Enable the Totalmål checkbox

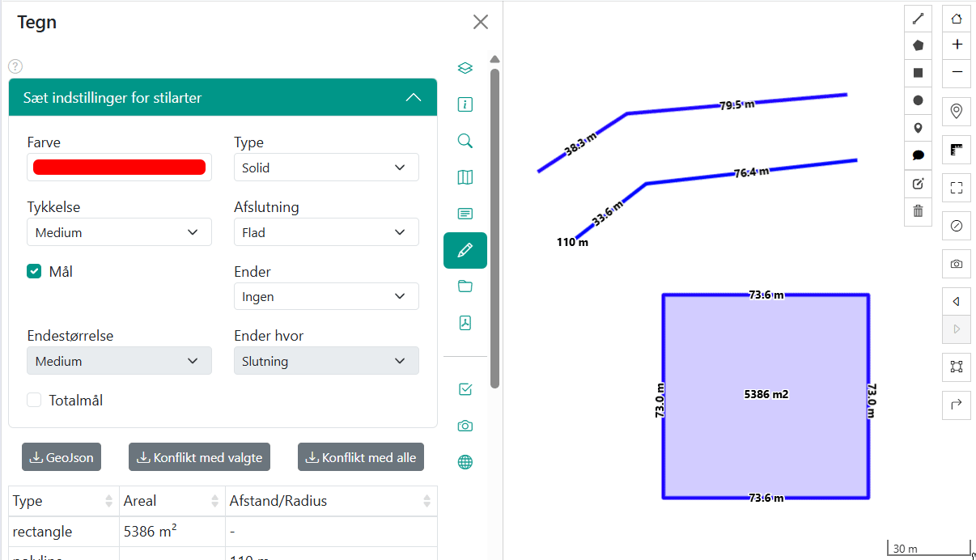34,400
